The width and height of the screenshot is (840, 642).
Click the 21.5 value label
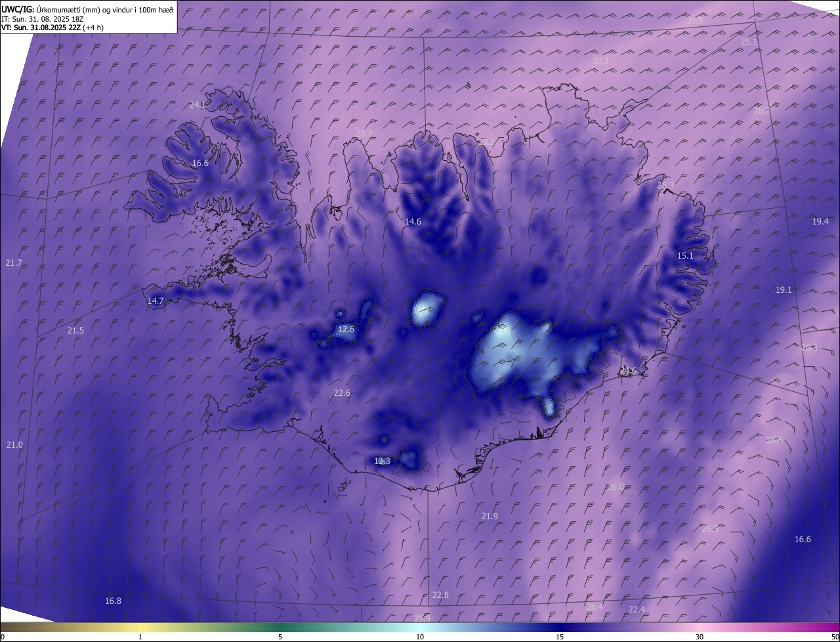pos(75,331)
